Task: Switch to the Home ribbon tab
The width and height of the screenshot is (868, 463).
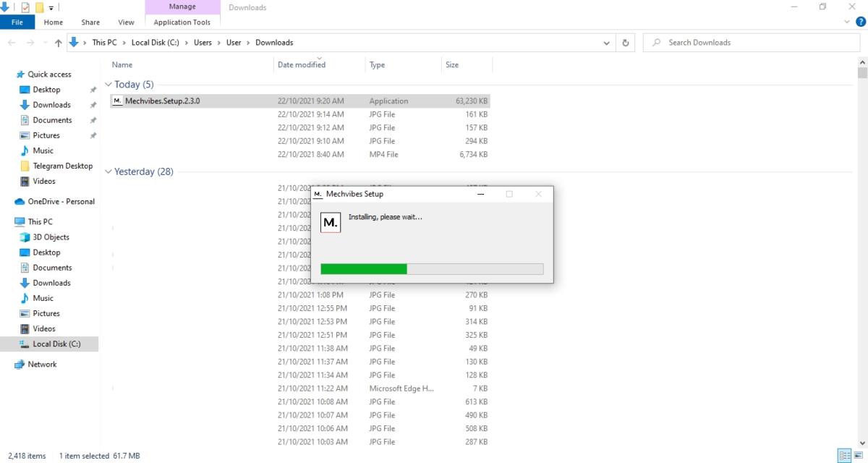Action: (x=54, y=22)
